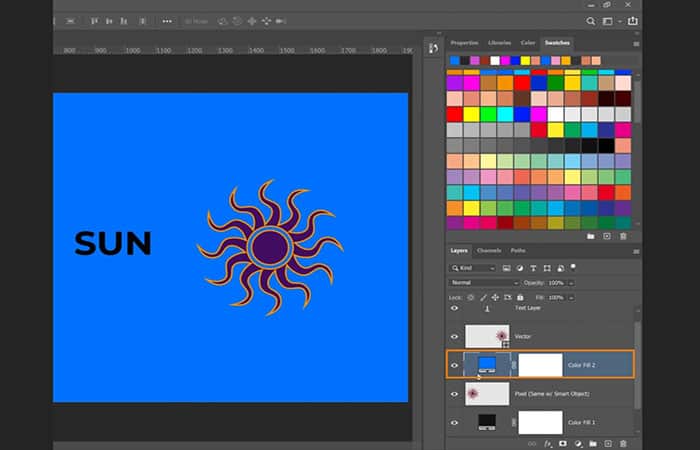700x450 pixels.
Task: Click the type layer filter icon
Action: click(x=534, y=268)
